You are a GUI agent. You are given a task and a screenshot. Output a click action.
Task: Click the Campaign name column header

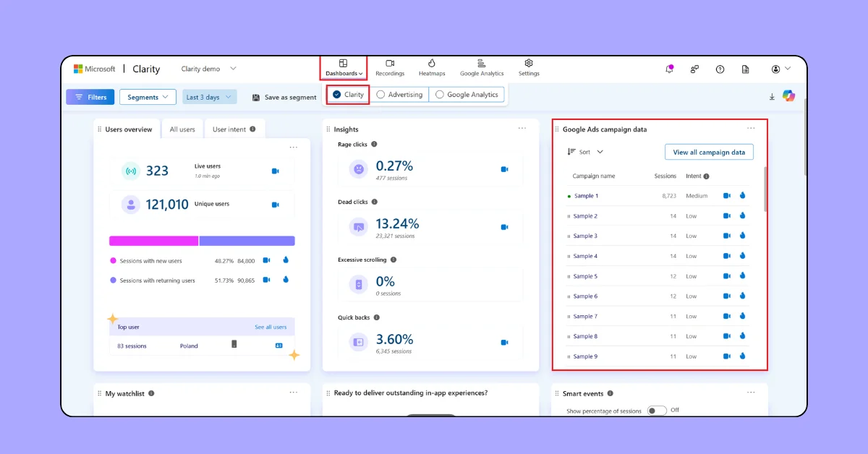tap(594, 176)
